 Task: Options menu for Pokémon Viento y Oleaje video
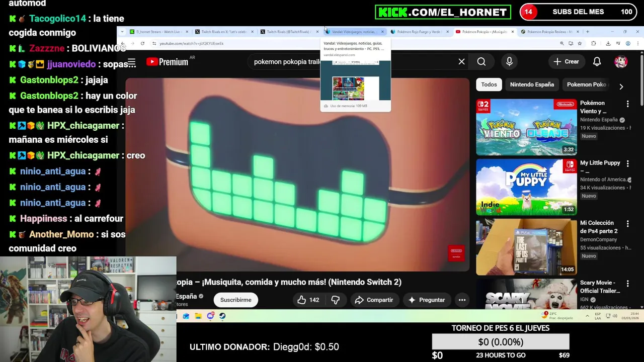pyautogui.click(x=627, y=104)
